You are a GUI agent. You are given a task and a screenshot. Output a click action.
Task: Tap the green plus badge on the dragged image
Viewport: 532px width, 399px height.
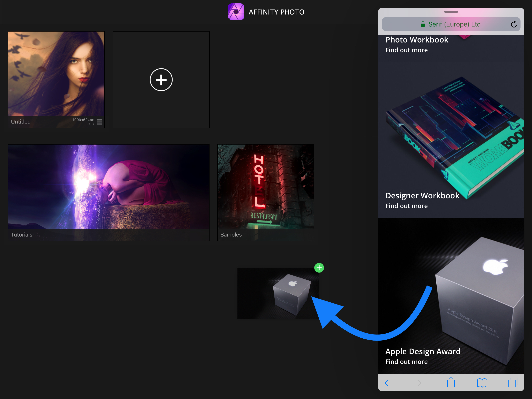(x=319, y=268)
